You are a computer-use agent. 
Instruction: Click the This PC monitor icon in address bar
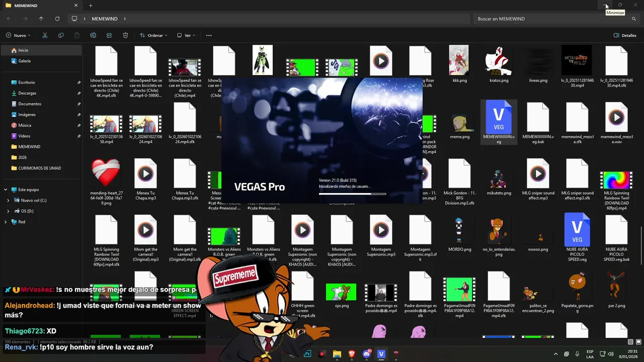74,19
